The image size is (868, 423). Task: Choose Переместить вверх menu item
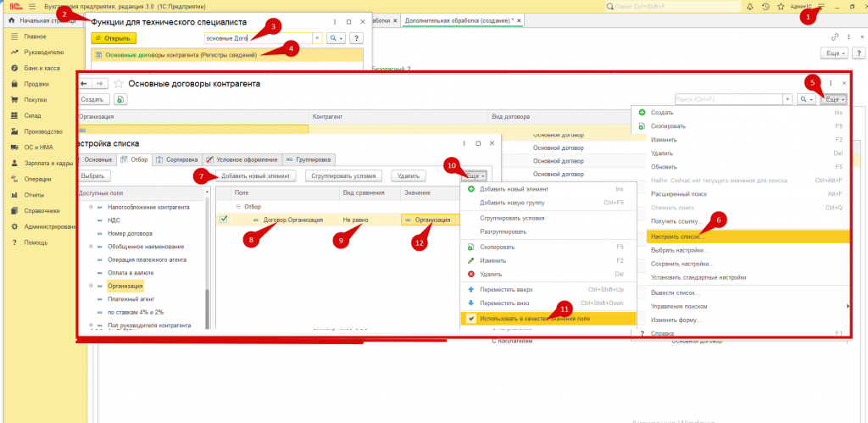click(x=548, y=290)
